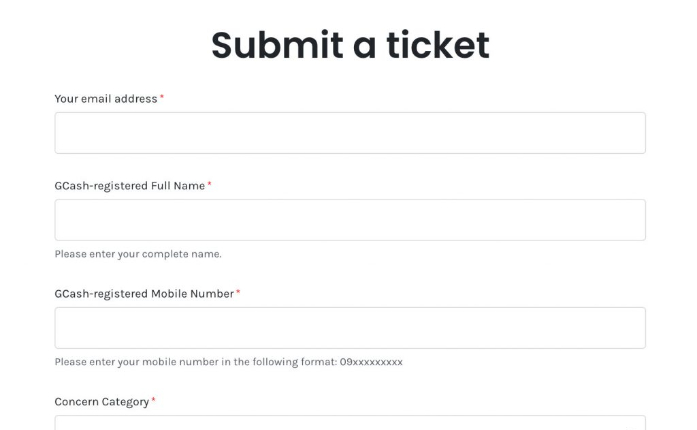Click the required asterisk after Full Name label
Screen dimensions: 697x430
210,185
